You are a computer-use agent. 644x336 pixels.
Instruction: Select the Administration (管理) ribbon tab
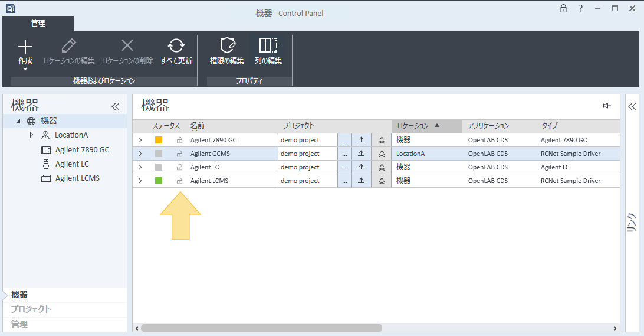38,24
